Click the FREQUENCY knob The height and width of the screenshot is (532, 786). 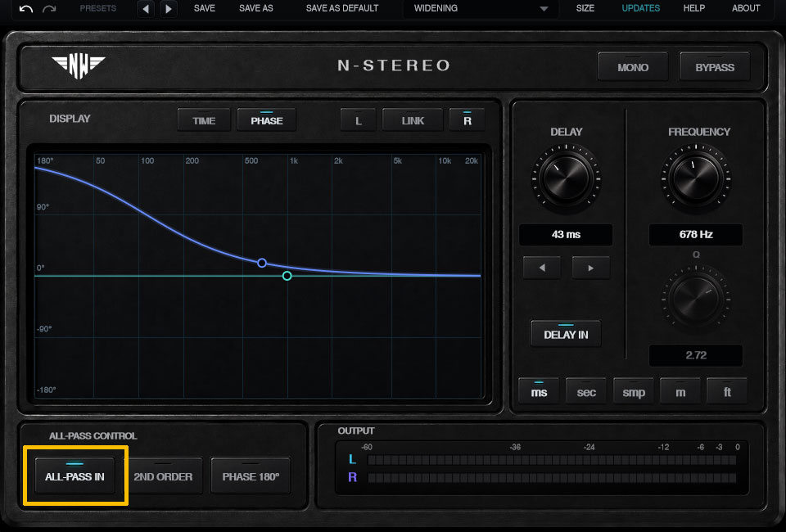coord(696,178)
